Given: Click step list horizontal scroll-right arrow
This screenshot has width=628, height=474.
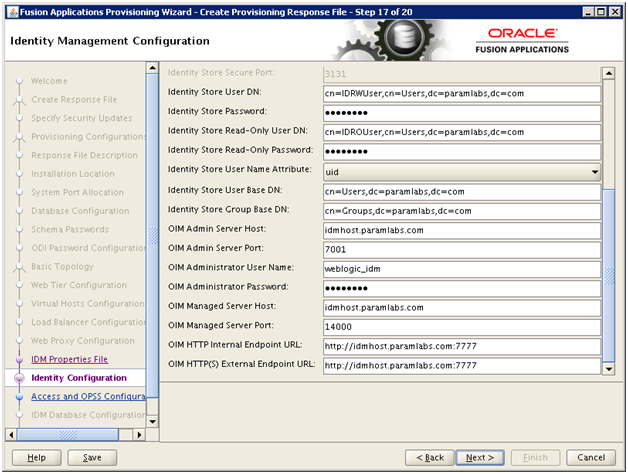Looking at the screenshot, I should coord(139,435).
